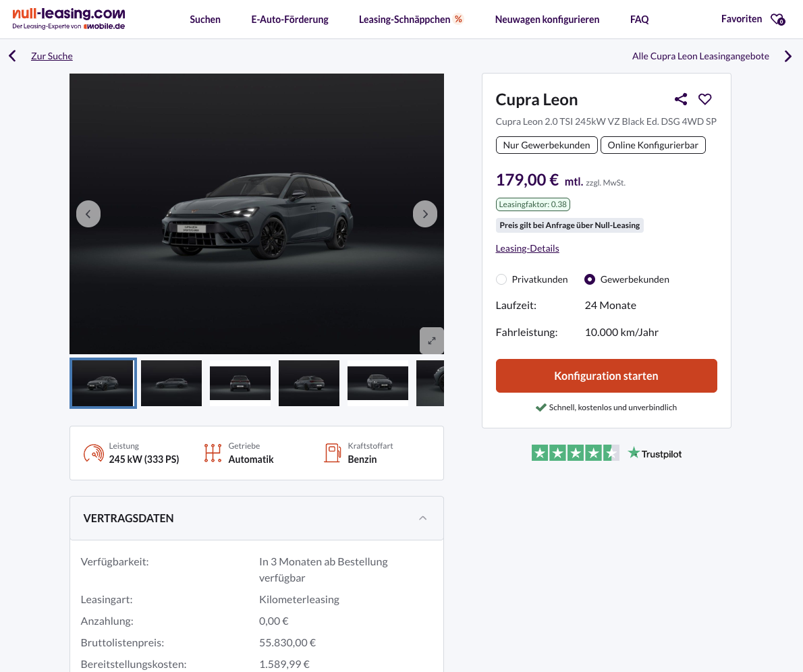Show the previous car image with left arrow
Image resolution: width=803 pixels, height=672 pixels.
tap(88, 214)
